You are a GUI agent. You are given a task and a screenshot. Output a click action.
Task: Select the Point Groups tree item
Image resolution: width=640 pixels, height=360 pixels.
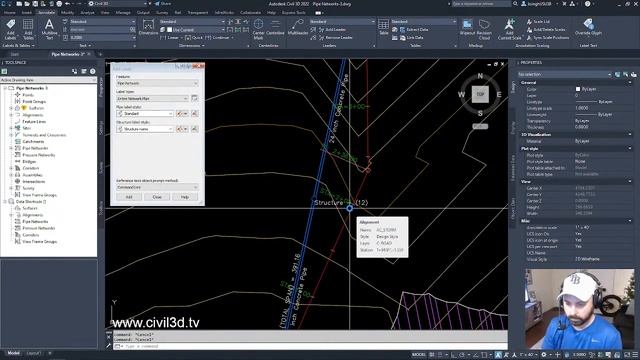point(34,102)
